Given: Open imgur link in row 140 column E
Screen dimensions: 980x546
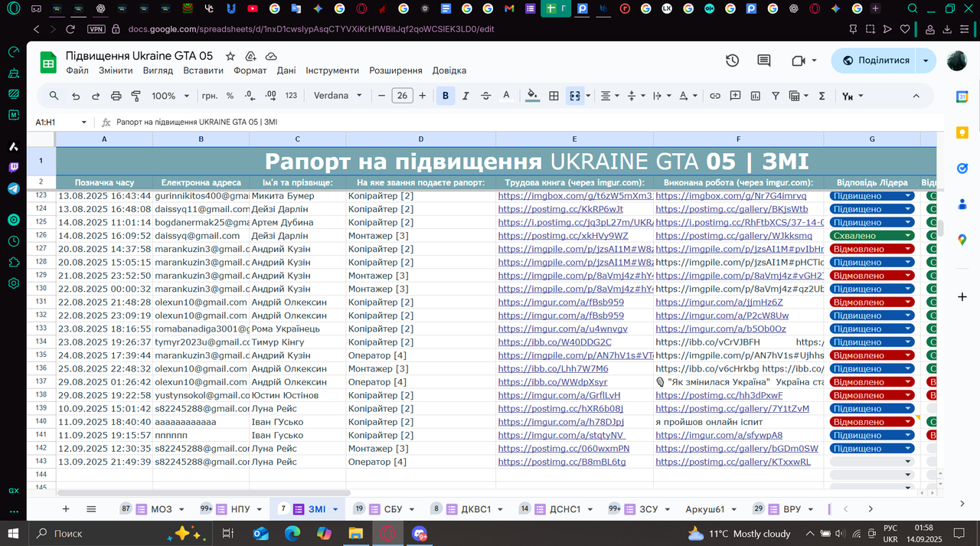Looking at the screenshot, I should coord(561,422).
